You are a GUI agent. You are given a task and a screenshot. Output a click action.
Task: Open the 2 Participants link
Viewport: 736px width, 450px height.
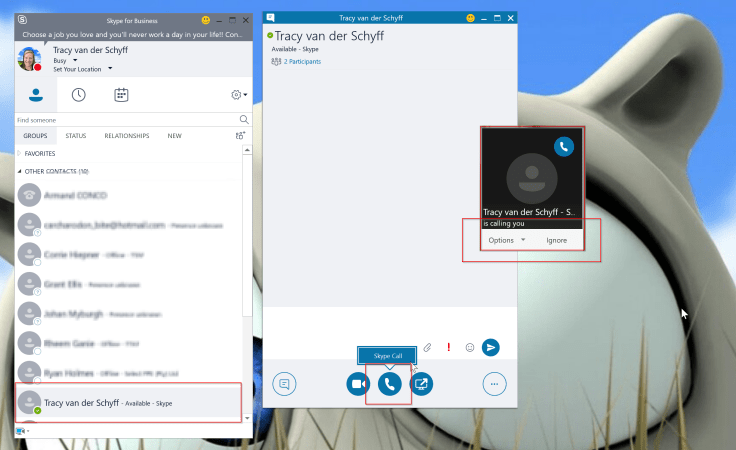coord(299,62)
